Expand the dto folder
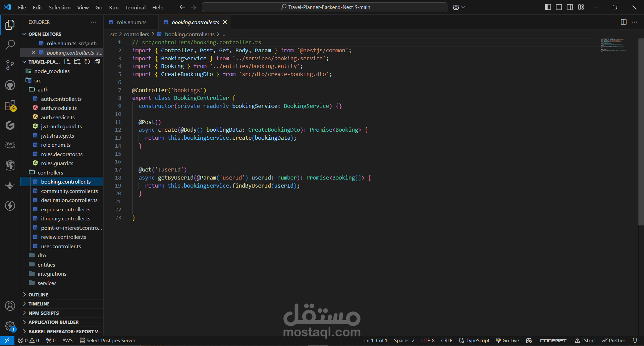 click(62, 255)
